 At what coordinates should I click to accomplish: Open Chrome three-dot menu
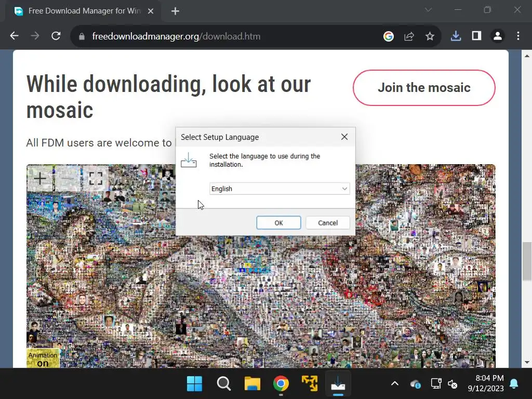coord(518,36)
